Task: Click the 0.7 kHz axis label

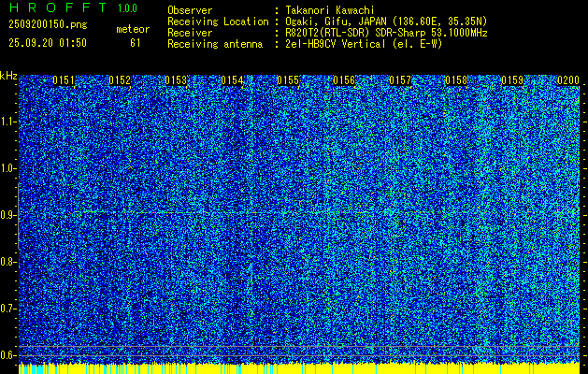Action: click(x=7, y=309)
